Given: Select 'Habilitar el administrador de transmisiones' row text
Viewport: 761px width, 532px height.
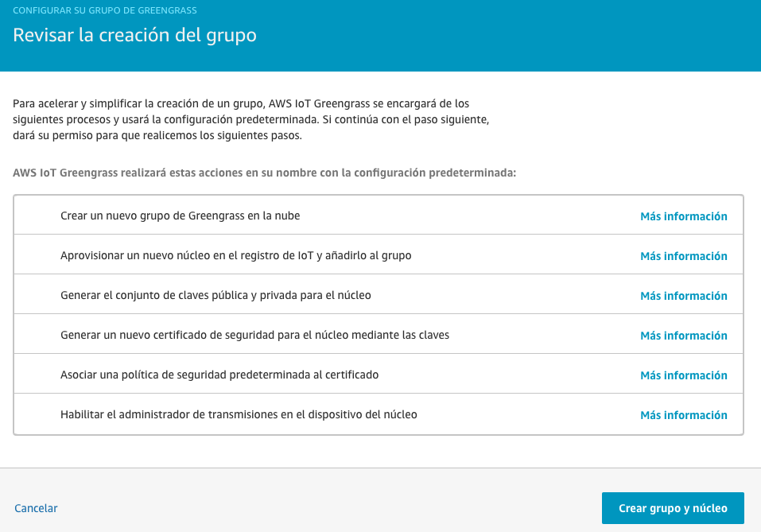Looking at the screenshot, I should 239,415.
